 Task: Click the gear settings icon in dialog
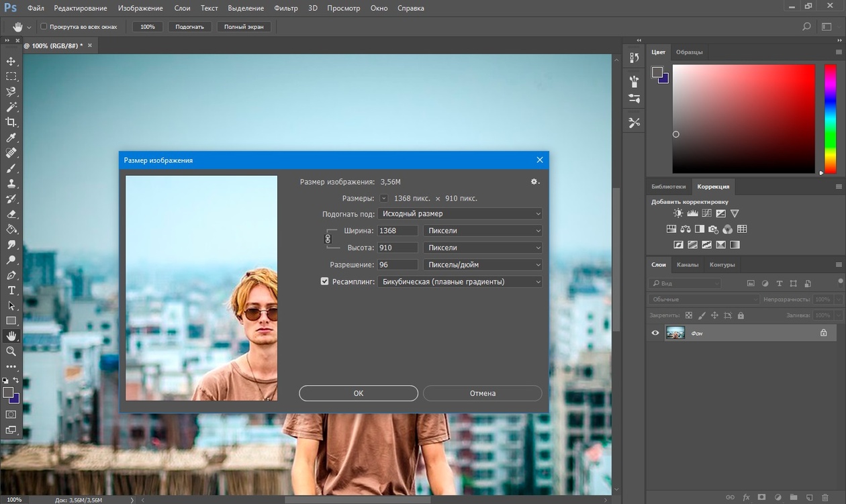534,182
